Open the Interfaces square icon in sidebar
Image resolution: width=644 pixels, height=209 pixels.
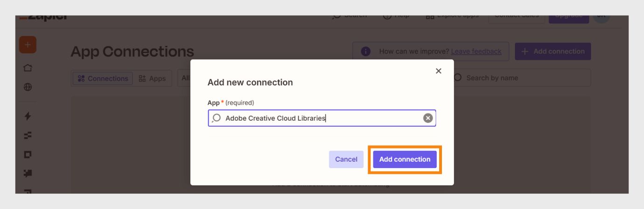[x=28, y=154]
